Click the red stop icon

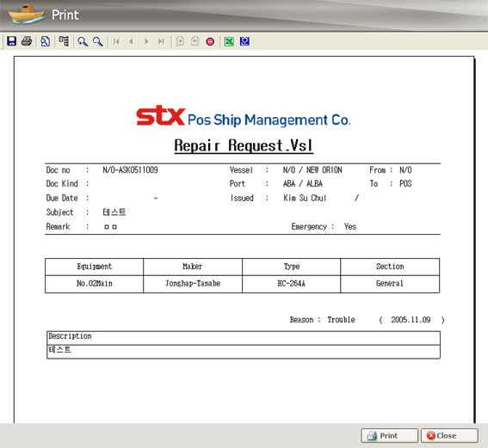[210, 41]
